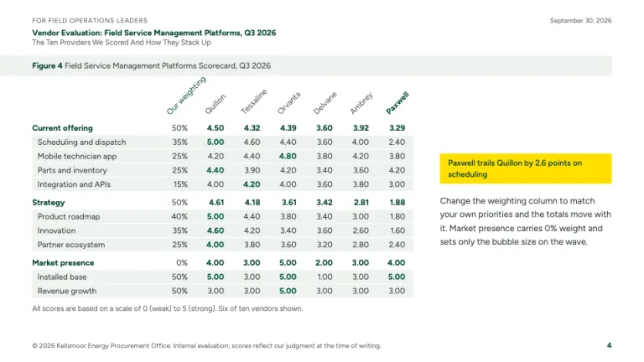Click the title "Vendor Evaluation: Field Service Management Platforms, Q3 2026"
This screenshot has height=362, width=644.
coord(154,33)
